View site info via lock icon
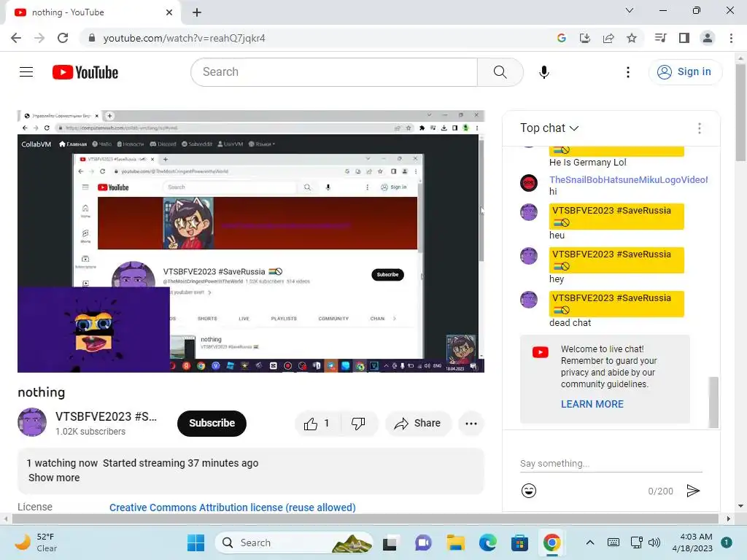Image resolution: width=747 pixels, height=560 pixels. click(x=92, y=38)
